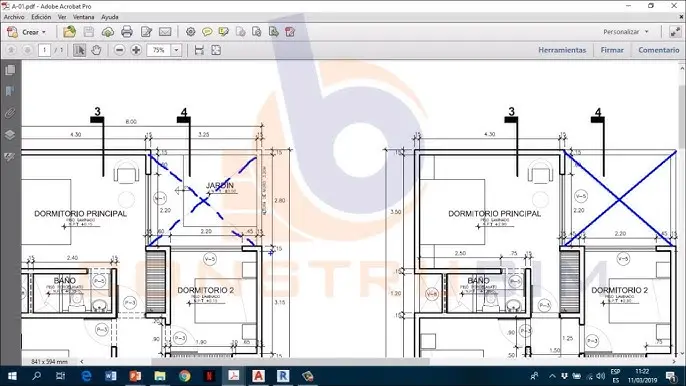Open File Explorer from taskbar
686x386 pixels.
pos(160,376)
